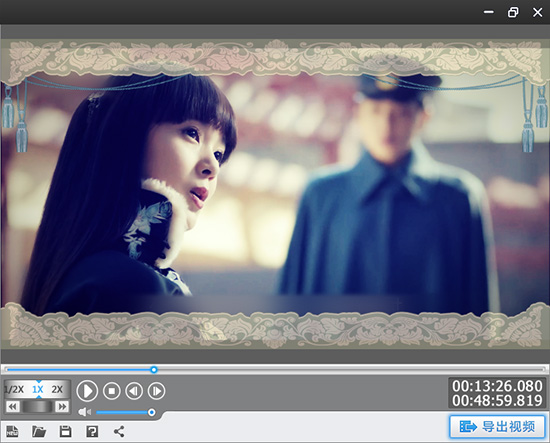550x443 pixels.
Task: Click the playback progress bar handle
Action: tap(154, 369)
